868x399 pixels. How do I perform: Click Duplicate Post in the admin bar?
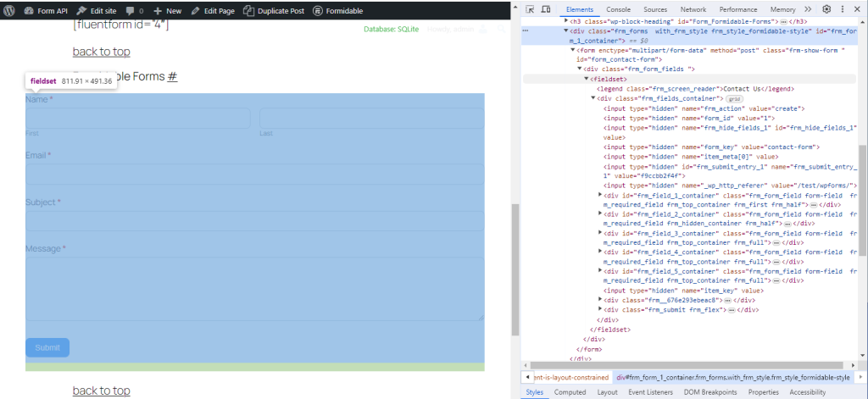[273, 11]
